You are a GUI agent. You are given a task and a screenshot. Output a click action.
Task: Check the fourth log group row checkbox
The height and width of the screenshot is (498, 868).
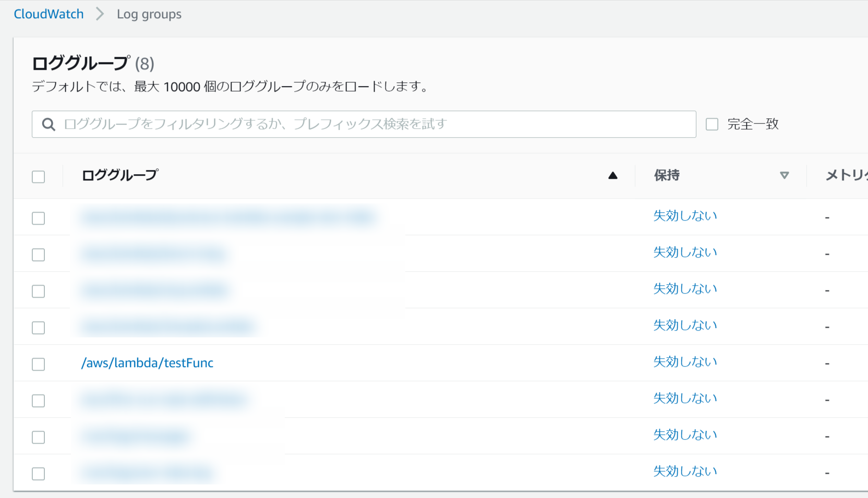[x=39, y=327]
